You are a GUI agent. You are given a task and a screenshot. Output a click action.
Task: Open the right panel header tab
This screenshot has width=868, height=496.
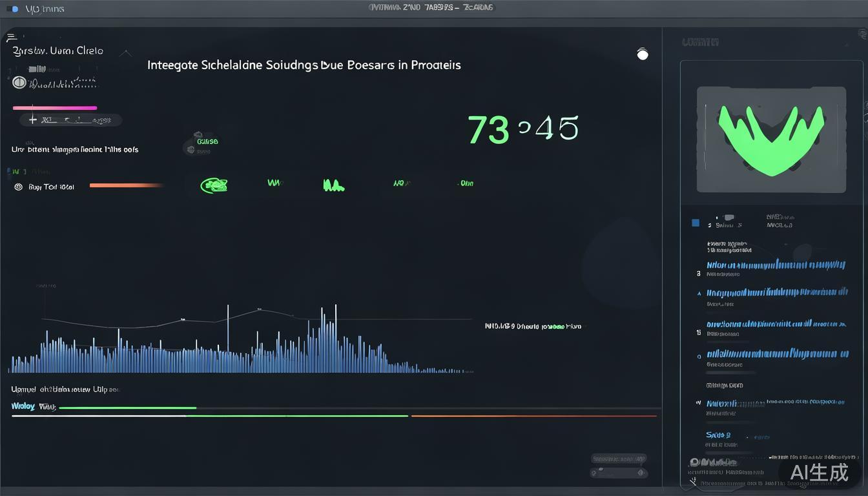(x=701, y=43)
